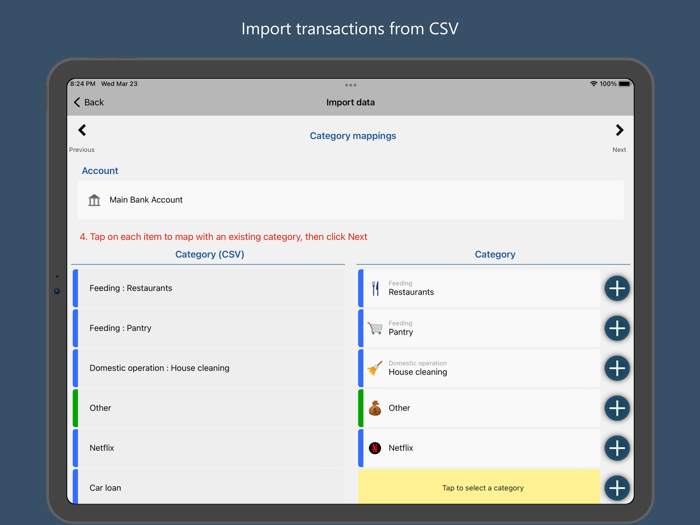This screenshot has height=525, width=700.
Task: Select CSV row Car loan
Action: click(x=209, y=487)
